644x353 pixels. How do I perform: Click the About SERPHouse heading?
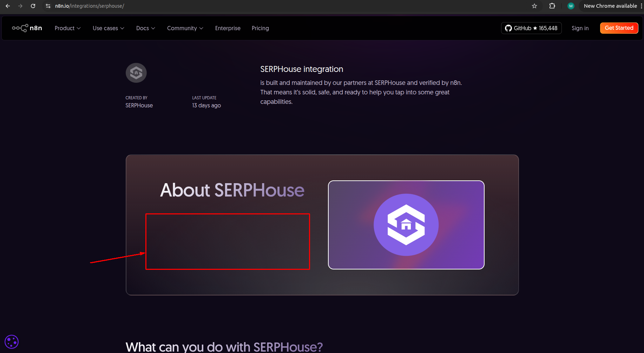point(232,190)
